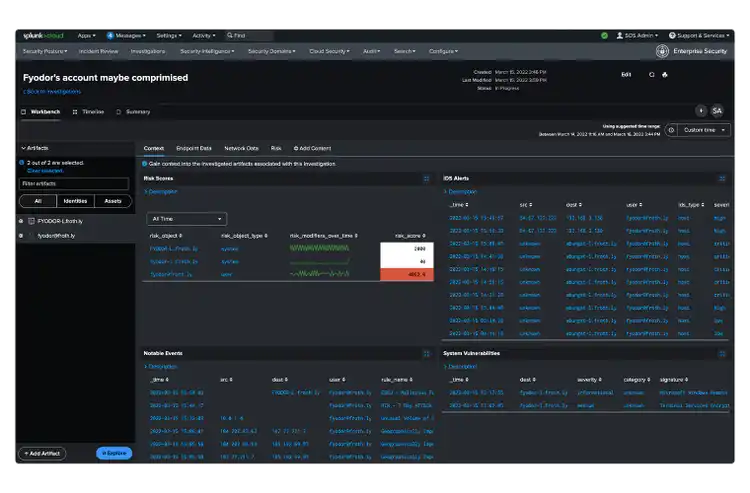The image size is (750, 493).
Task: Click the clock icon beside Custom time
Action: click(x=672, y=130)
